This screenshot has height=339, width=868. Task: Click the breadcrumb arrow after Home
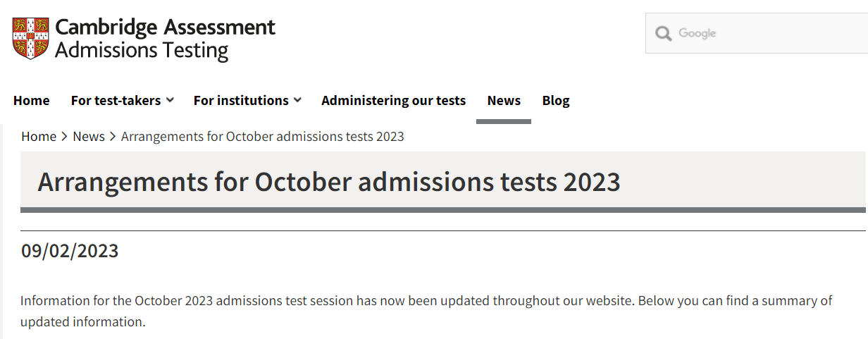click(64, 137)
